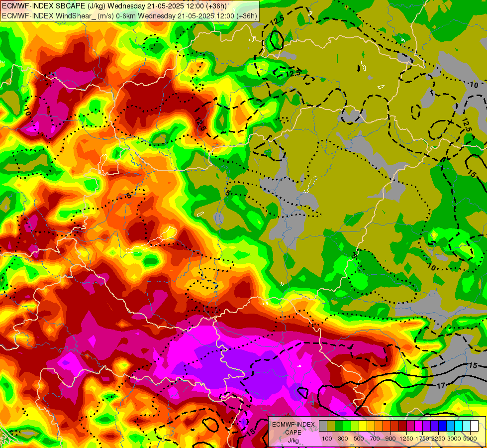Pick the dark green legend swatch before 300
487x448 pixels.
(339, 426)
